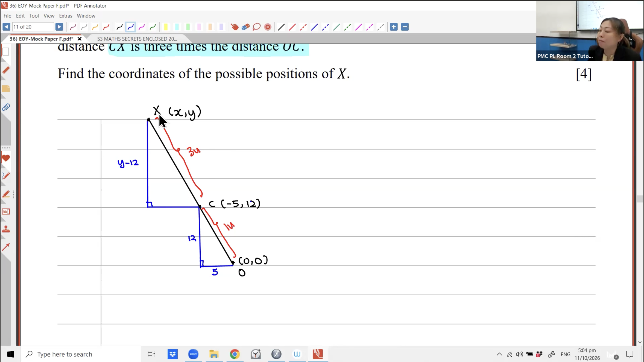This screenshot has width=644, height=362.
Task: Select the red pen tool
Action: 106,27
